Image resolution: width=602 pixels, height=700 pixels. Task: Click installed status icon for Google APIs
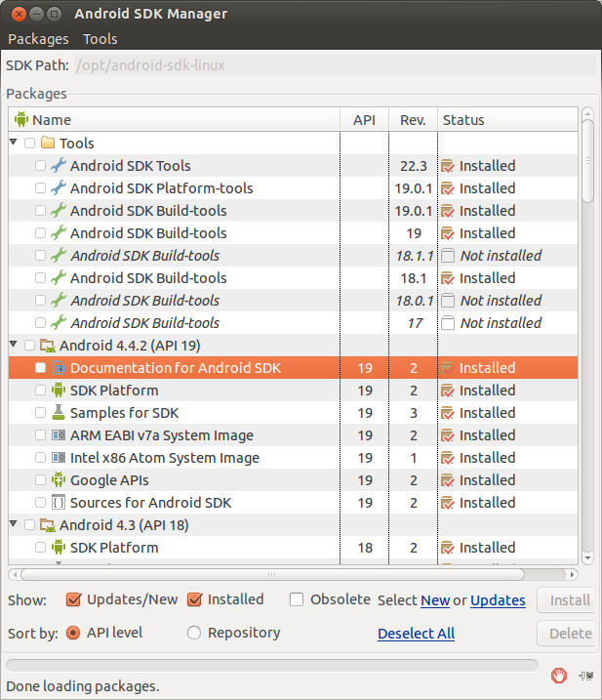[448, 480]
